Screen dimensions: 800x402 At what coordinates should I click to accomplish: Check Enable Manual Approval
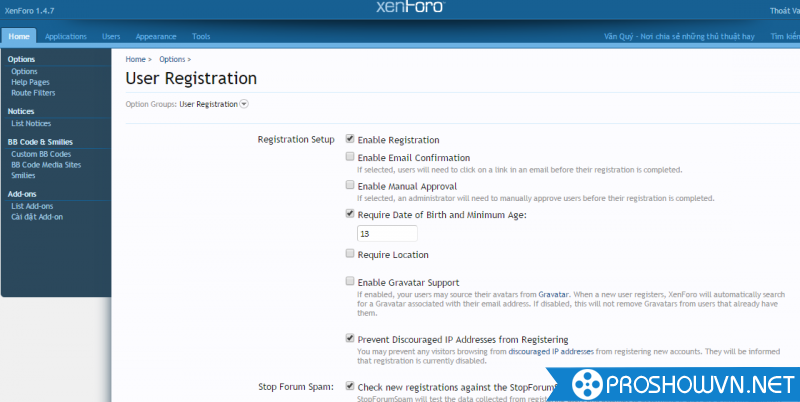coord(349,185)
